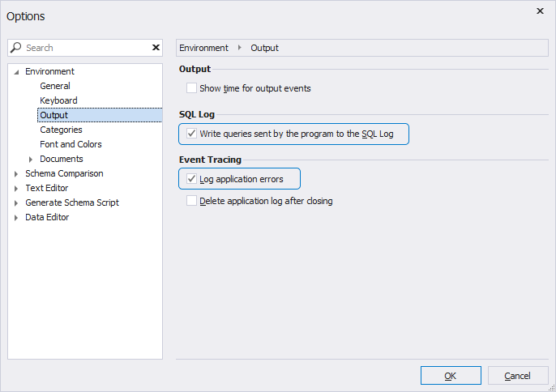
Task: Select Data Editor in the tree
Action: [47, 217]
